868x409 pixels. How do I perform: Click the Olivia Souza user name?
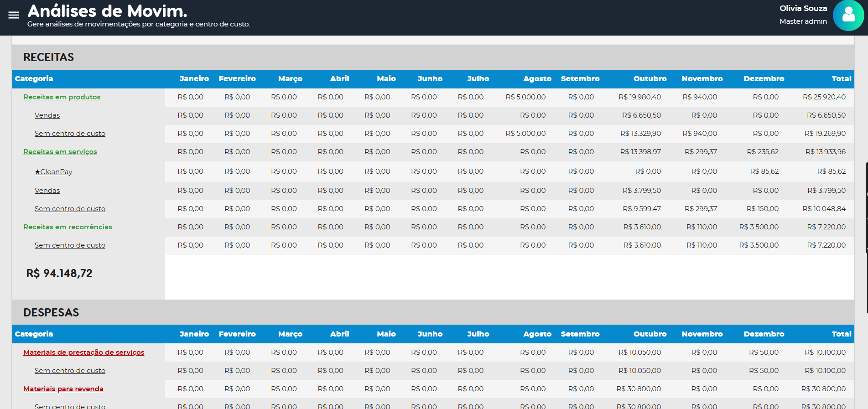pyautogui.click(x=803, y=8)
